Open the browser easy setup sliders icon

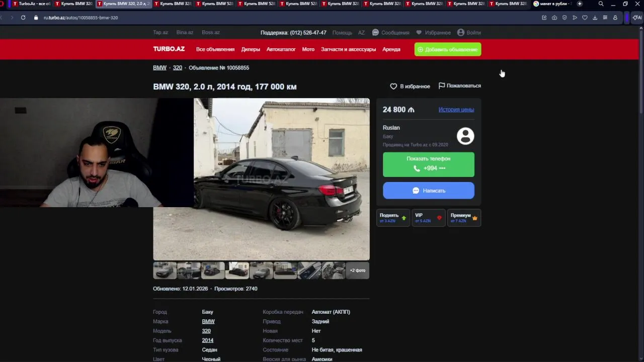click(605, 18)
